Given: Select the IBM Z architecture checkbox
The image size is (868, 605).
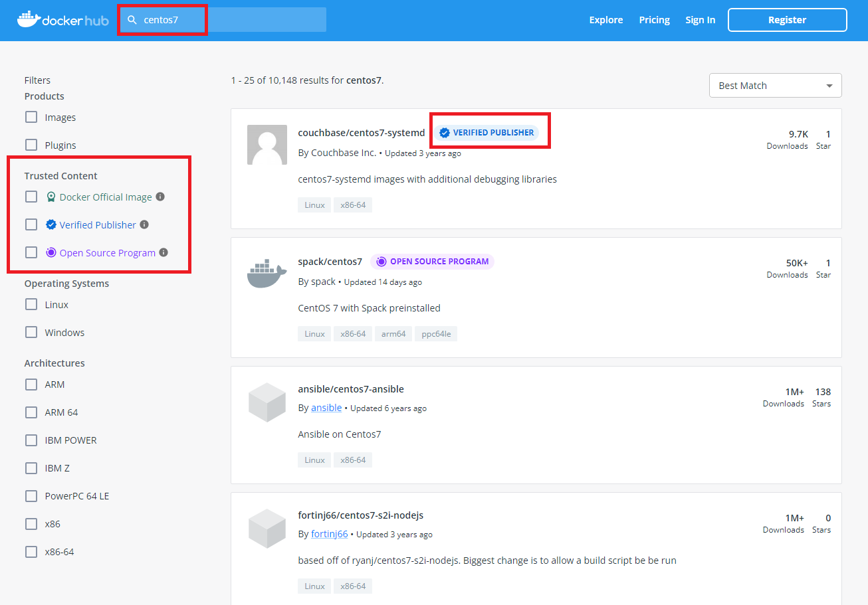Looking at the screenshot, I should click(31, 468).
